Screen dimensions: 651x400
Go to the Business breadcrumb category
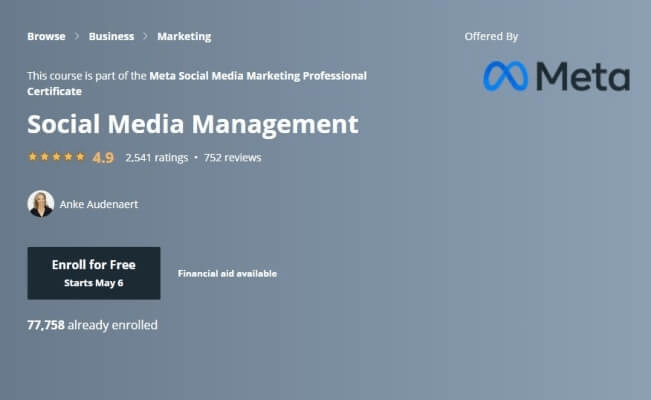click(111, 37)
